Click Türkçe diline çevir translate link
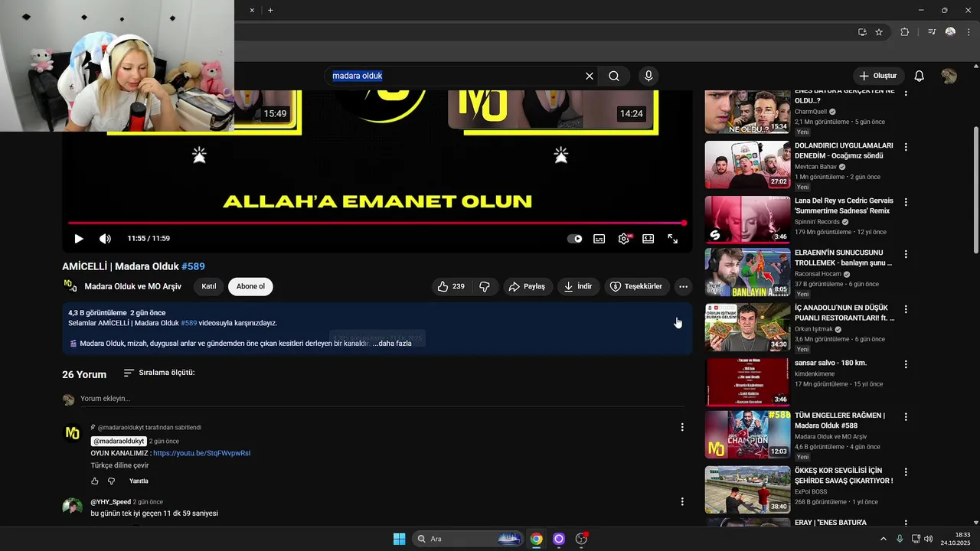 point(119,465)
